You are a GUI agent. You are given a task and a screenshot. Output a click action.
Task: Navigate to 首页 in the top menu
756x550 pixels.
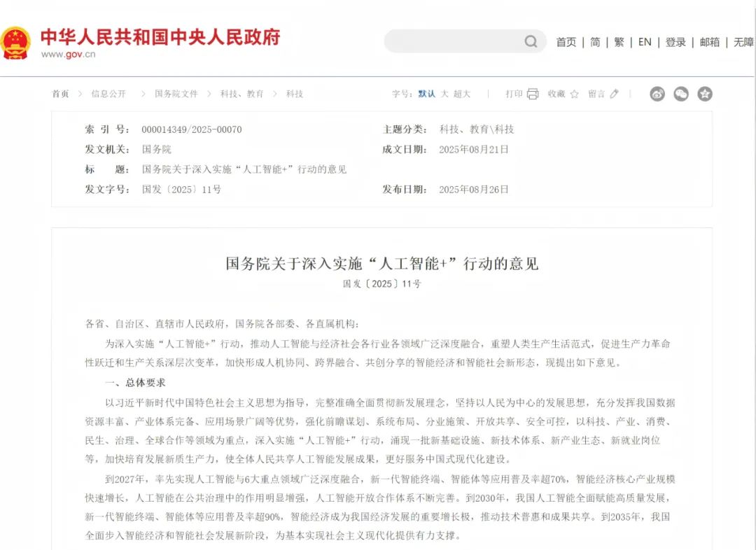click(x=565, y=42)
